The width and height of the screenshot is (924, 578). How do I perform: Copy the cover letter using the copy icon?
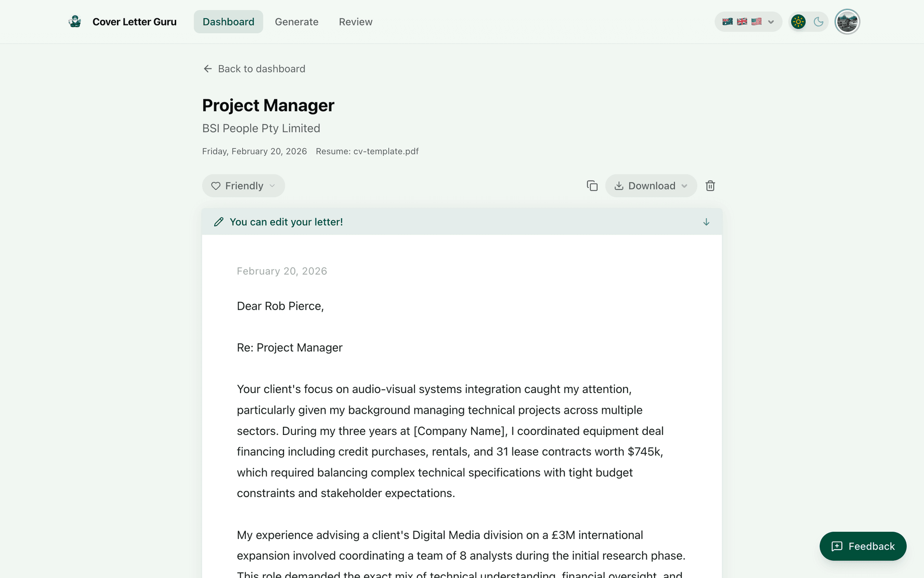592,185
